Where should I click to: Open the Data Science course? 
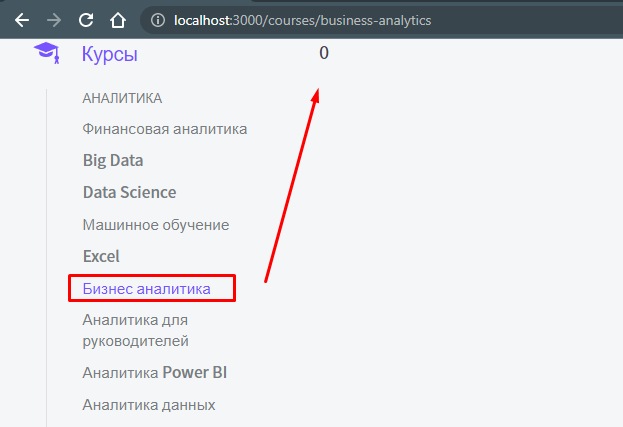(130, 192)
